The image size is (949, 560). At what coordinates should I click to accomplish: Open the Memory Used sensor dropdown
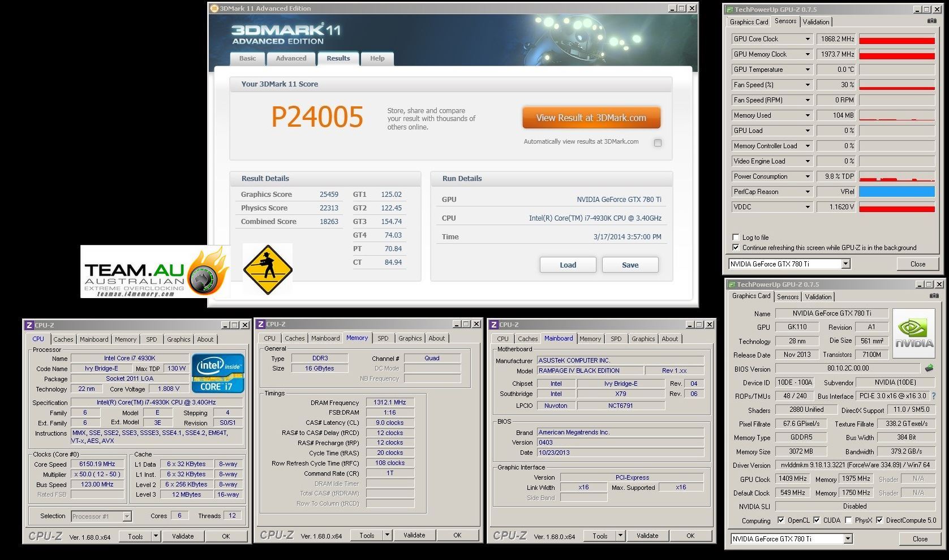[808, 115]
